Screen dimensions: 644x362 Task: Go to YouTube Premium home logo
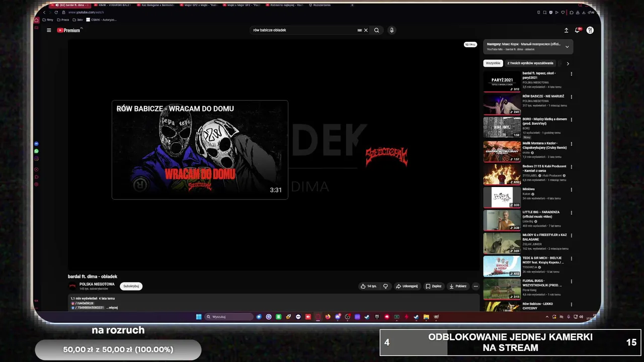pos(68,30)
